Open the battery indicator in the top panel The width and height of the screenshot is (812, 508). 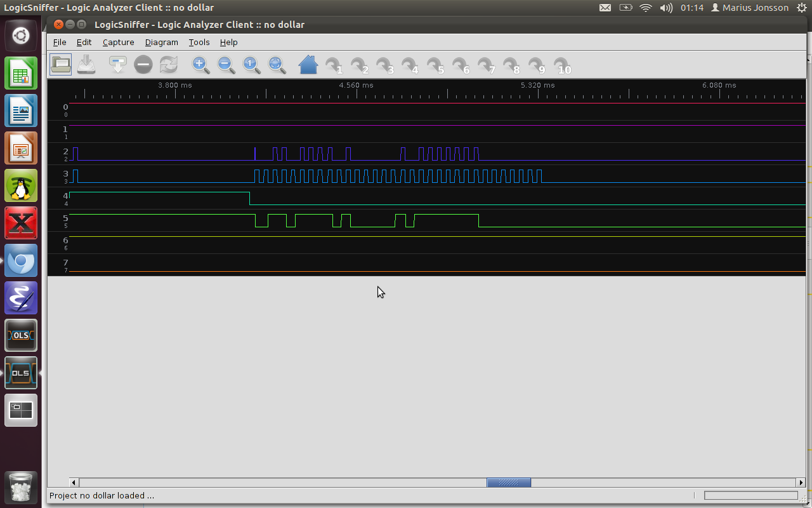pyautogui.click(x=626, y=8)
